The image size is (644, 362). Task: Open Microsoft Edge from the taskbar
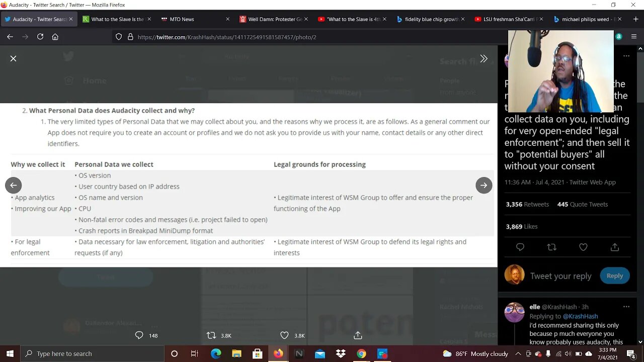pos(216,353)
